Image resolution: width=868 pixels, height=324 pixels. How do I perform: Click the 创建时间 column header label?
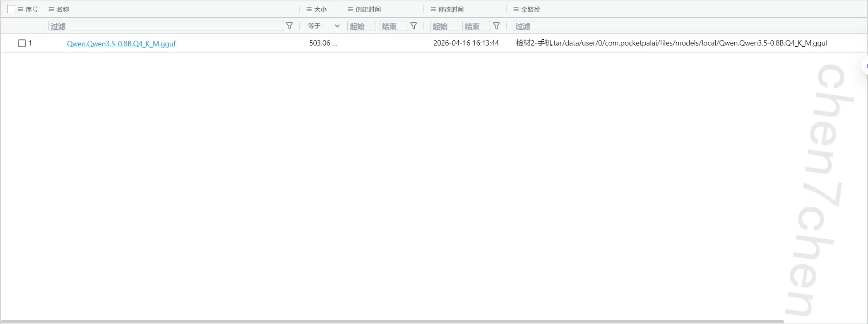point(368,9)
